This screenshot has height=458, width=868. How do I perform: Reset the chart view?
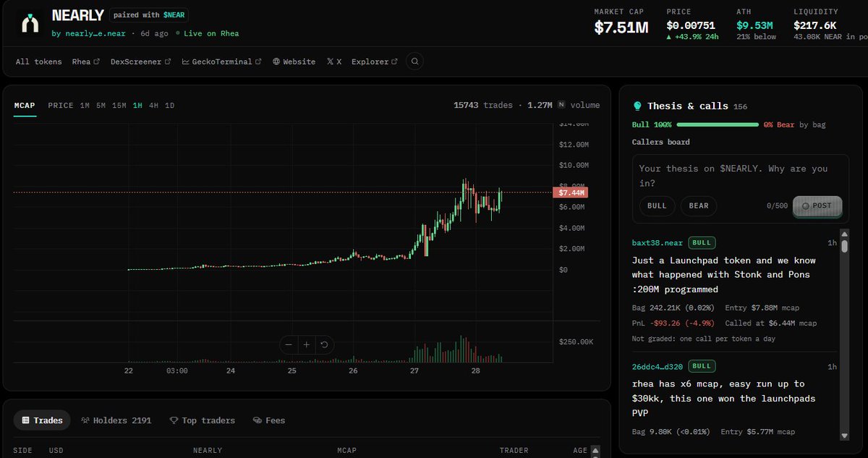[325, 344]
